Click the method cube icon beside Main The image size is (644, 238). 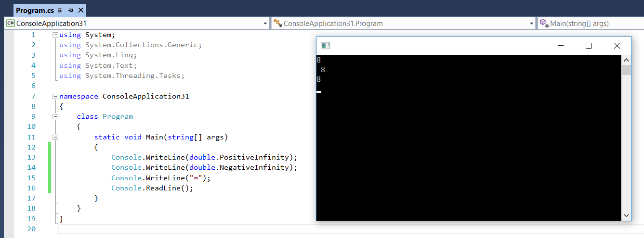click(544, 23)
